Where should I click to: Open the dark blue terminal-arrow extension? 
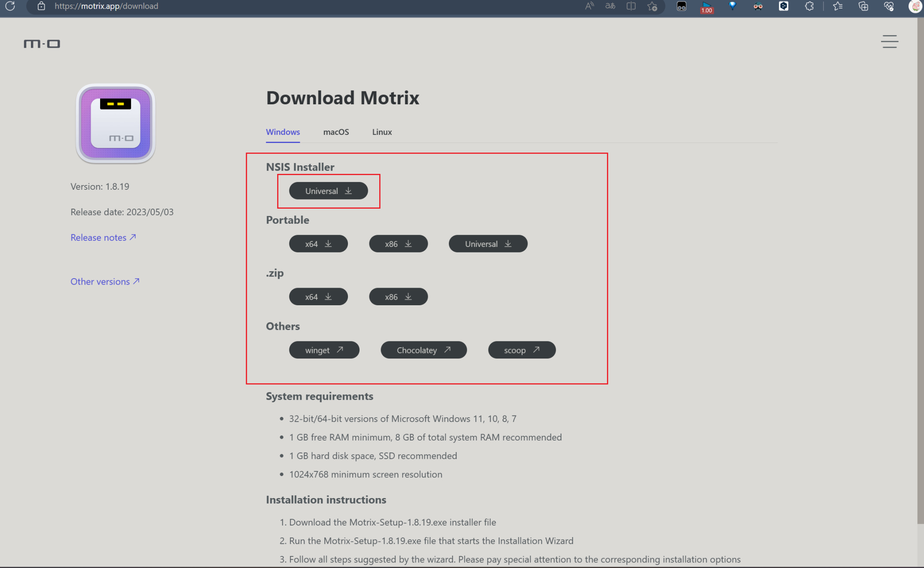[x=784, y=6]
